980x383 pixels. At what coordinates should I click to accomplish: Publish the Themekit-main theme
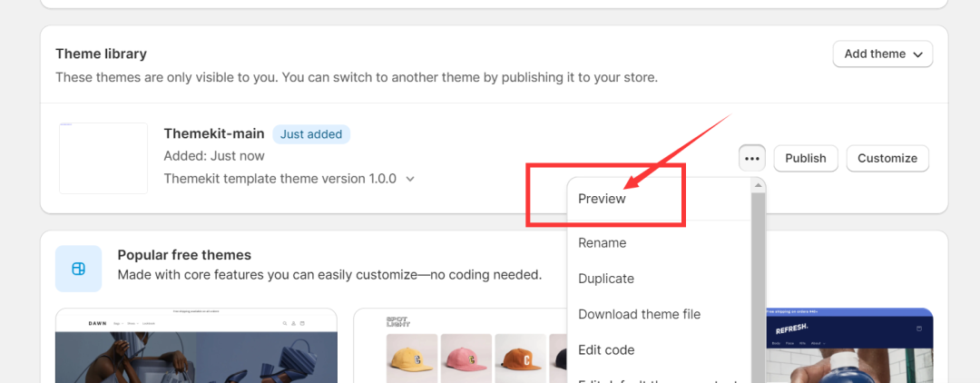tap(805, 158)
